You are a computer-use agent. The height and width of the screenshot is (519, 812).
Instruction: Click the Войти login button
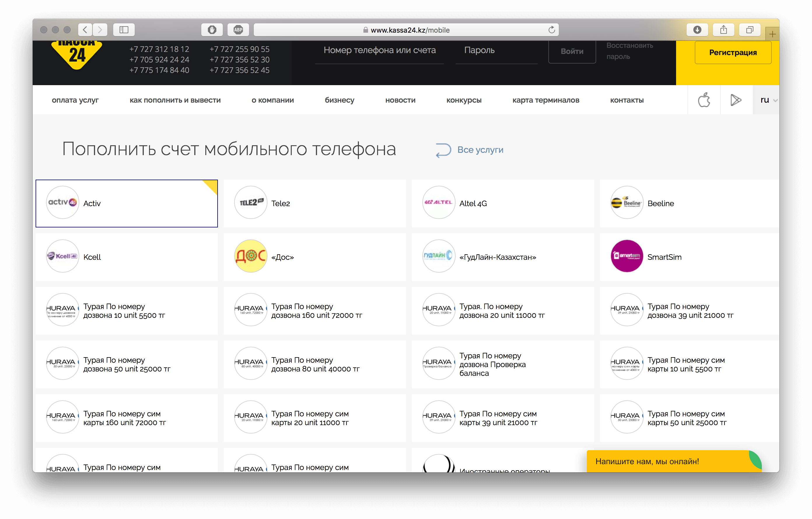coord(572,52)
